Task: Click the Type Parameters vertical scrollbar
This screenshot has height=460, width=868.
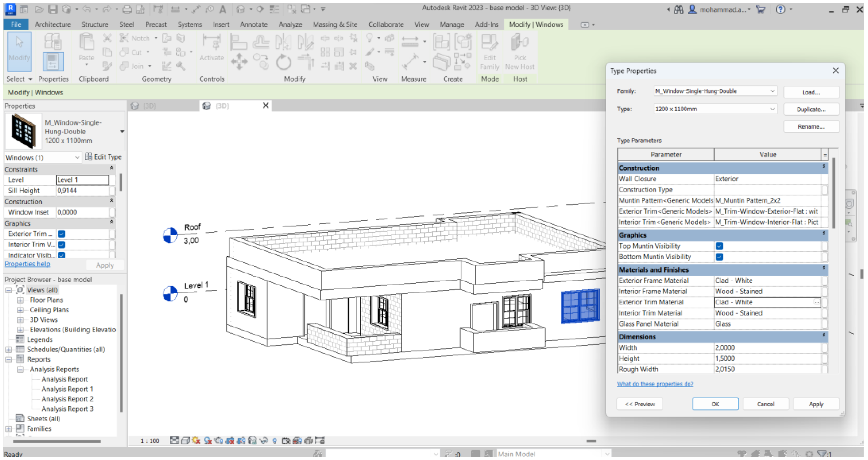Action: tap(833, 194)
